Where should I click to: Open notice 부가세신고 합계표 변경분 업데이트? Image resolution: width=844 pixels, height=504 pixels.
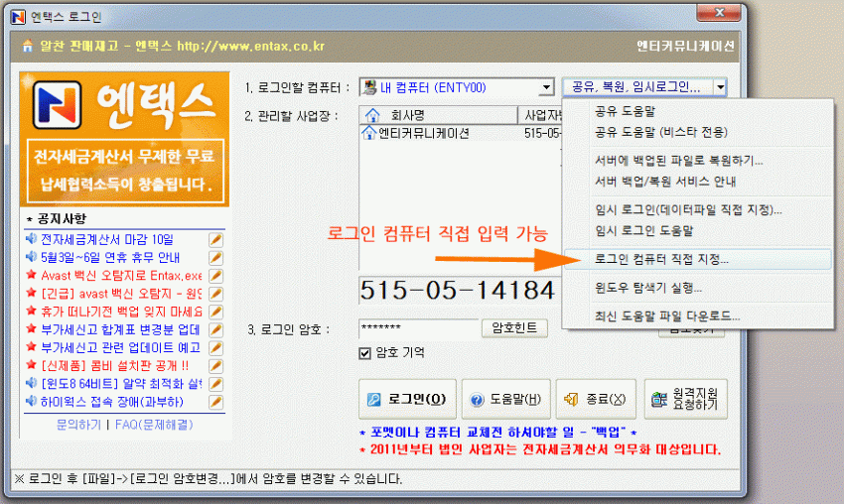click(x=120, y=329)
